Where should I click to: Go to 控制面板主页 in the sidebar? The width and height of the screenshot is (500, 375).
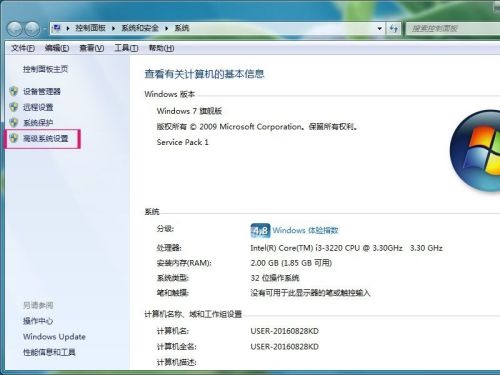pos(45,69)
